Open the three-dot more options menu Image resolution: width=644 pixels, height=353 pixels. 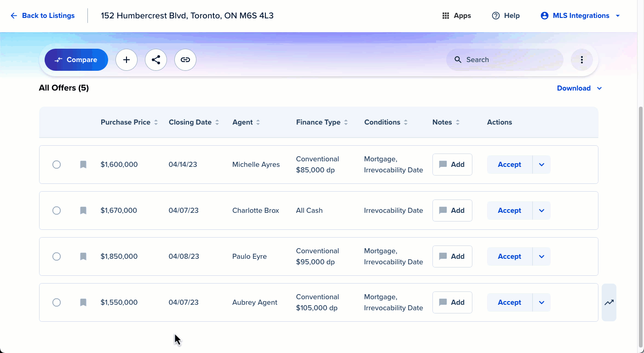[x=582, y=60]
